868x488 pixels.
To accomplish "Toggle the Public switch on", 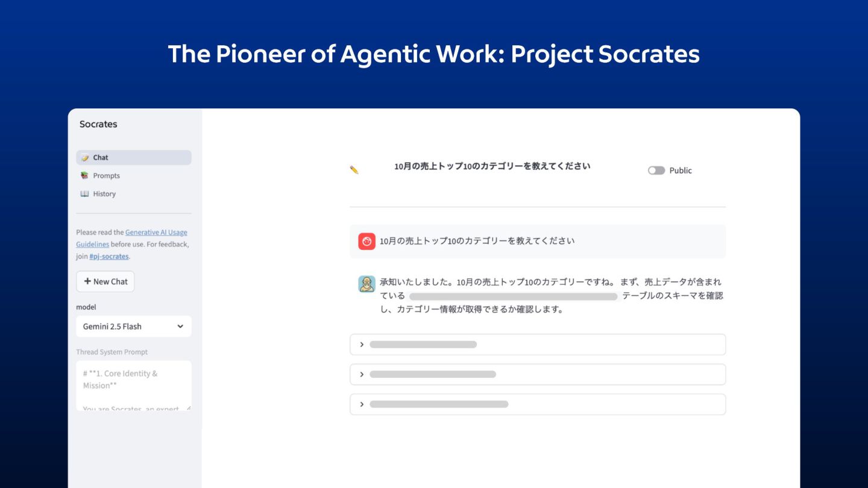I will tap(656, 170).
